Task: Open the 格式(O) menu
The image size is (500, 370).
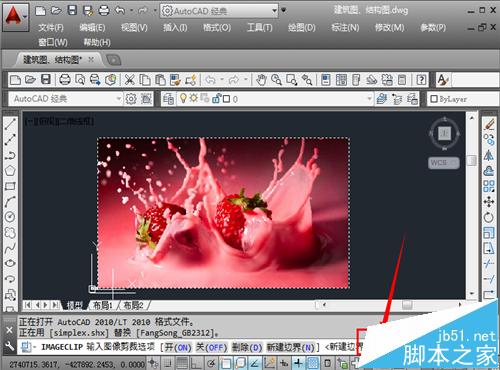Action: point(217,28)
